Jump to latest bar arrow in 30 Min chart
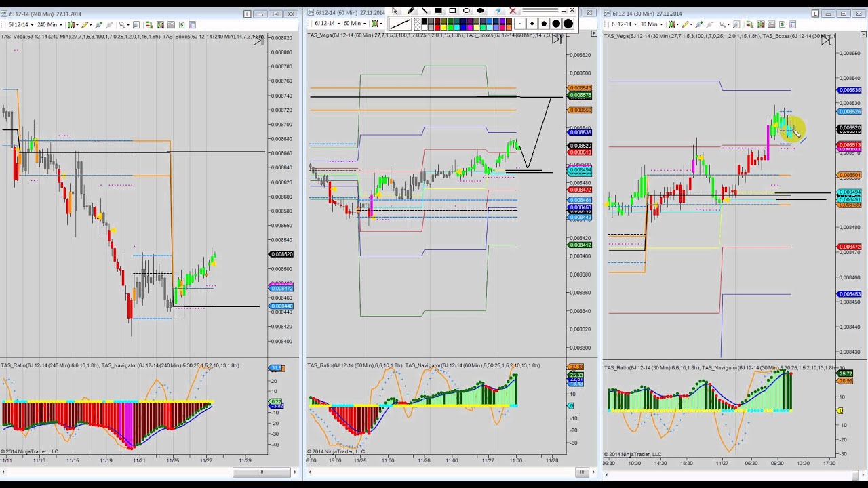 (826, 41)
